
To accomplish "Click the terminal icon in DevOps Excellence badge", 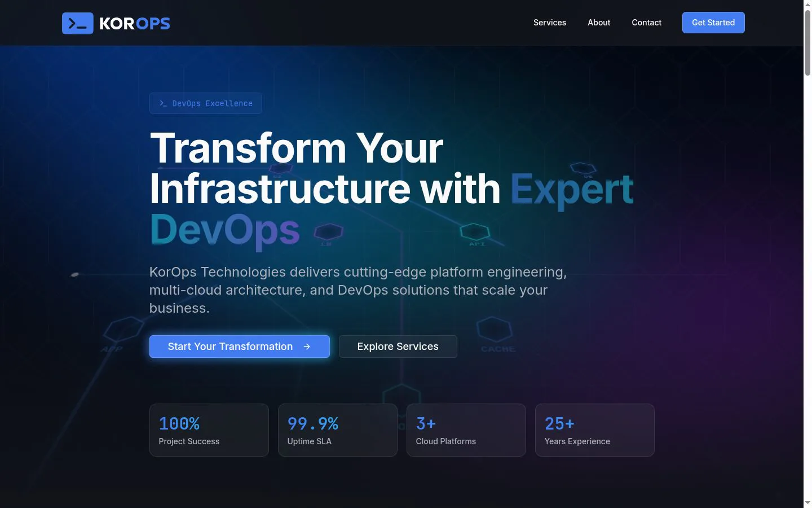I will pos(163,103).
